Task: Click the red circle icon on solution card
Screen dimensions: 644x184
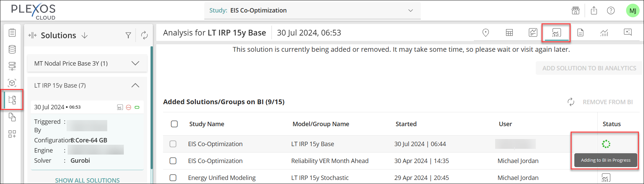Action: 129,107
